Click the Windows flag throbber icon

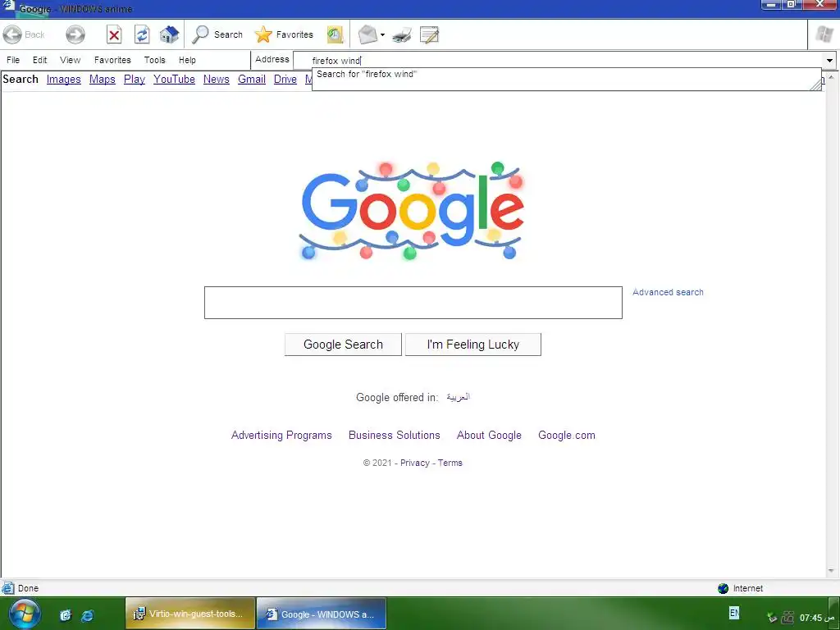pyautogui.click(x=824, y=34)
